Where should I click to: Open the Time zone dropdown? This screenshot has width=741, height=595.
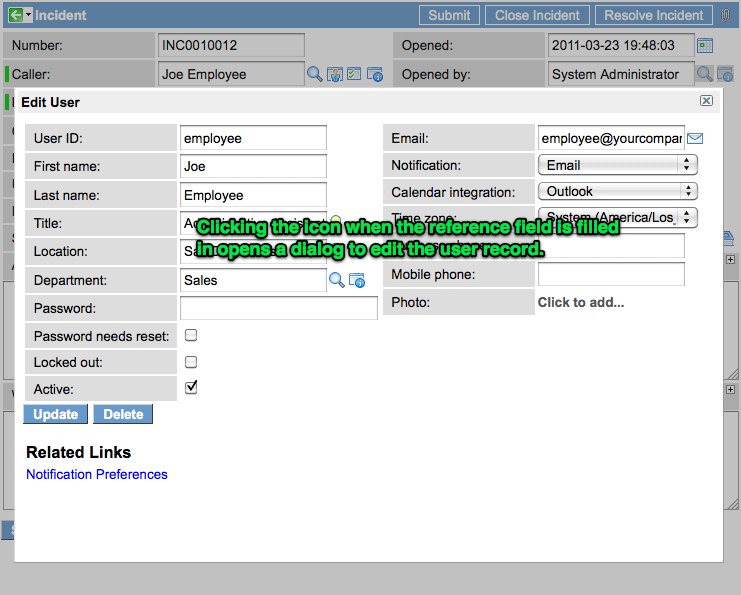click(x=617, y=217)
